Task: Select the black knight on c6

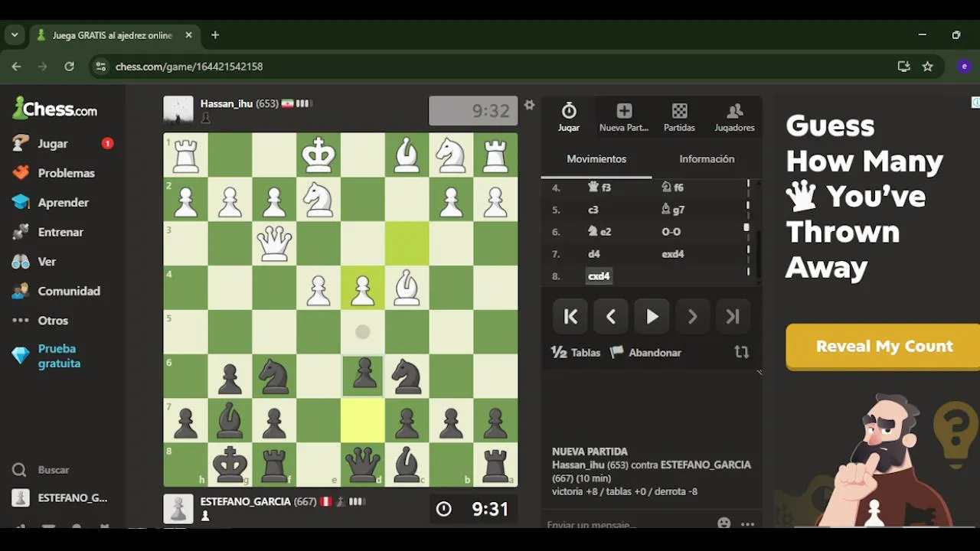Action: pyautogui.click(x=407, y=377)
